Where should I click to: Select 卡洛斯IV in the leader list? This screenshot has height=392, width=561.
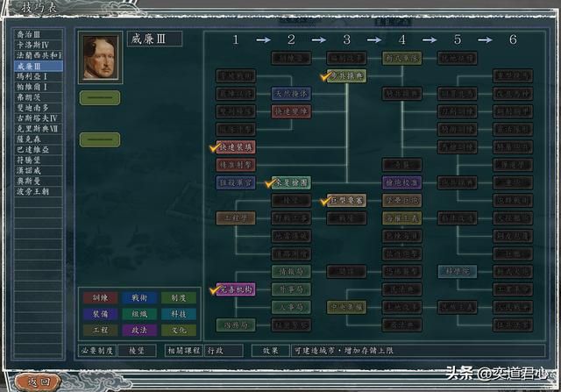[x=39, y=45]
